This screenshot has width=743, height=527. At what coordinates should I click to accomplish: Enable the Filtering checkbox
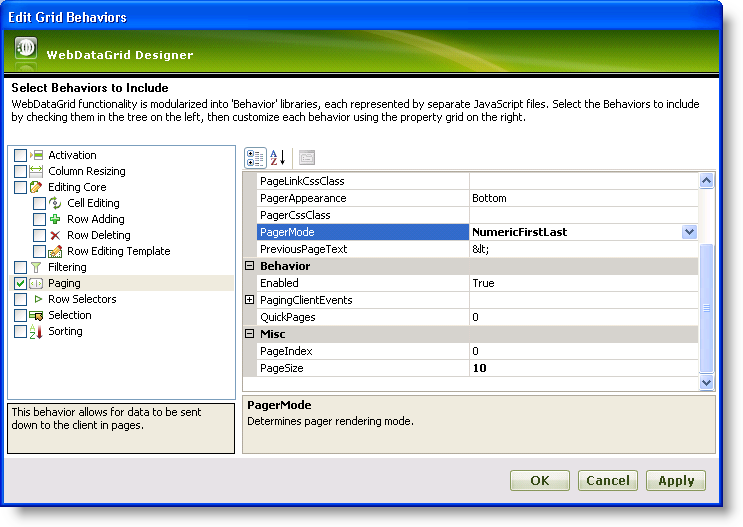[20, 267]
